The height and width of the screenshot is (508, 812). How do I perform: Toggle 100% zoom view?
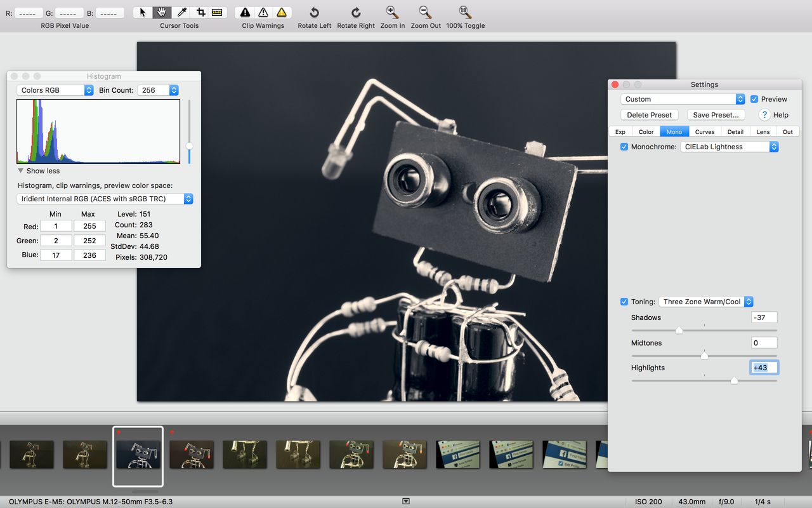coord(465,12)
